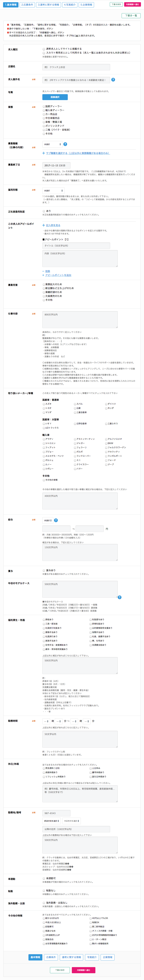Open 下書き一覧 draft list button
This screenshot has width=144, height=980.
tap(131, 16)
